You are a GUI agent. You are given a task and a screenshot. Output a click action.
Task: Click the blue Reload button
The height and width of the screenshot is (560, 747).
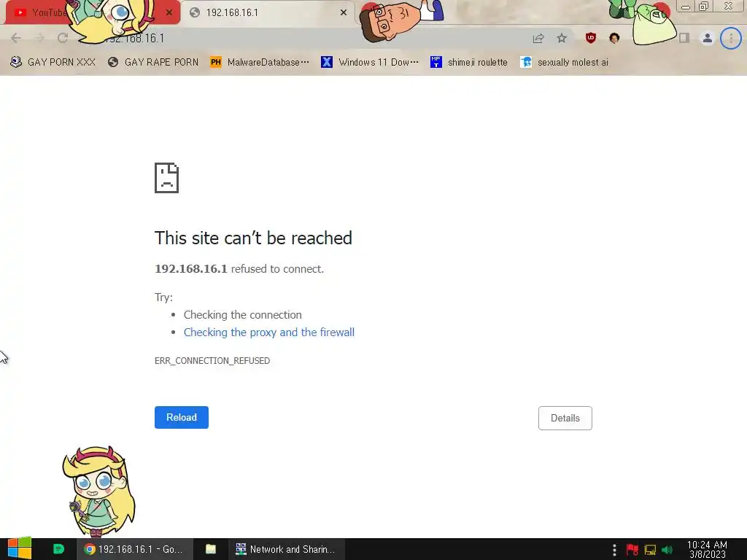182,417
